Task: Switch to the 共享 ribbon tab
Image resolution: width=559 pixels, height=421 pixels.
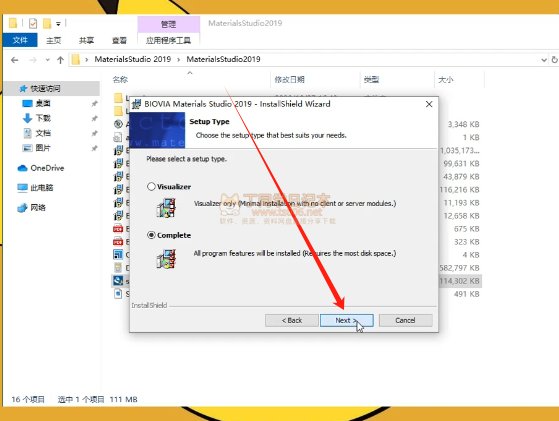Action: [x=86, y=40]
